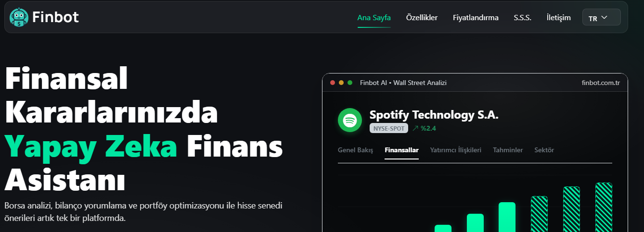Click the yellow window dot
The height and width of the screenshot is (232, 644).
pyautogui.click(x=341, y=83)
